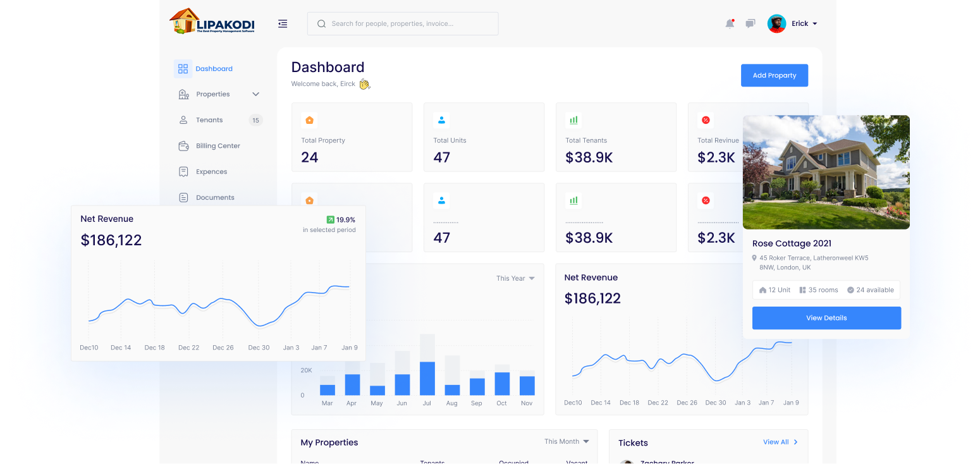Open the This Year chart filter
The image size is (980, 464).
(515, 278)
